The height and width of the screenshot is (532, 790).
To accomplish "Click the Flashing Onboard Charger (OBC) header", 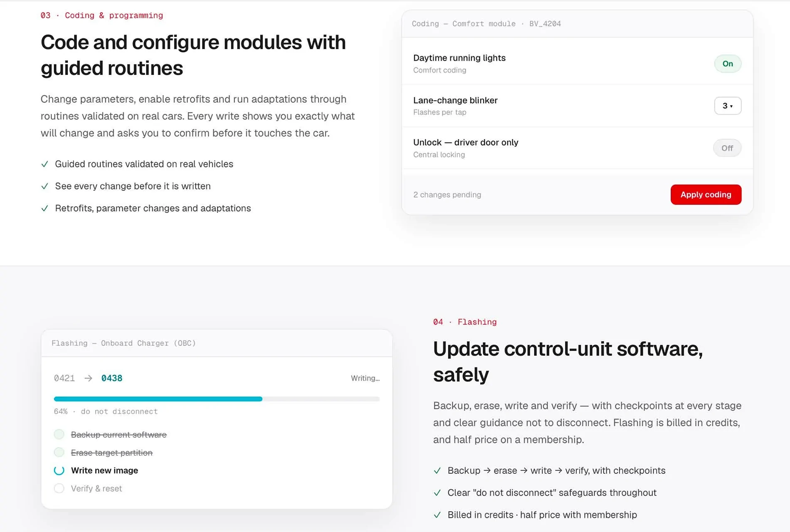I will [123, 343].
